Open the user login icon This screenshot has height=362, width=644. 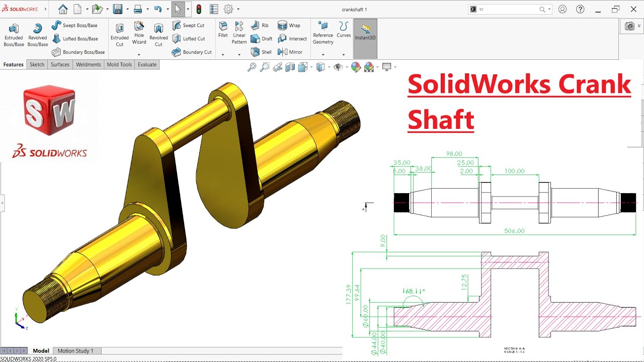pyautogui.click(x=562, y=9)
